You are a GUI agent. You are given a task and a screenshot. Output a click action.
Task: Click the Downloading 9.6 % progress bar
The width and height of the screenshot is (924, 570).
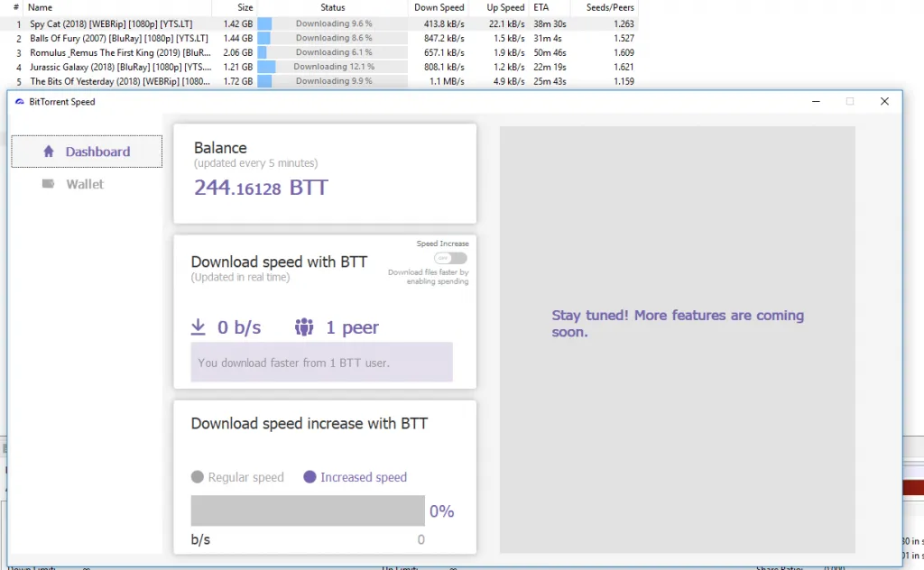click(x=332, y=23)
